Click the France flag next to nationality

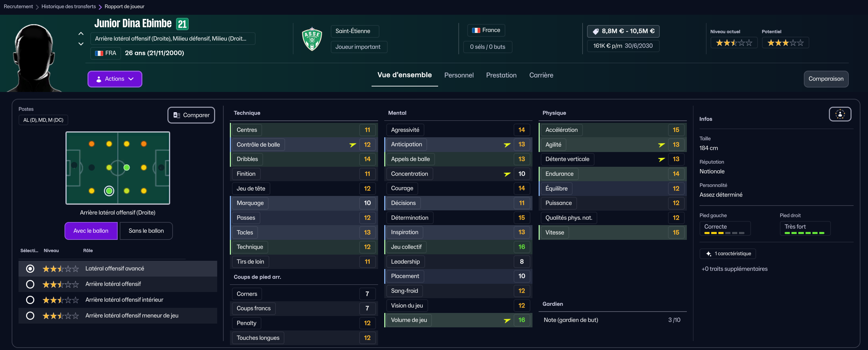coord(476,30)
